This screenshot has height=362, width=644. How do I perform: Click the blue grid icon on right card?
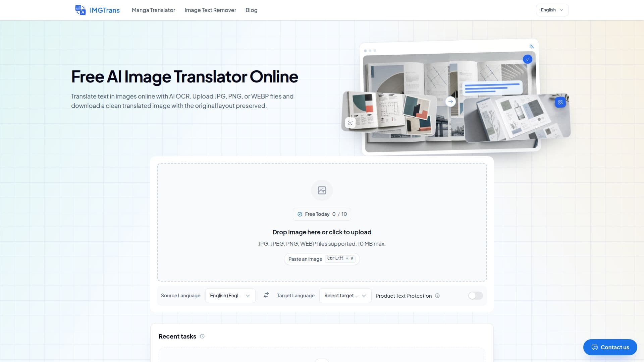pos(560,102)
